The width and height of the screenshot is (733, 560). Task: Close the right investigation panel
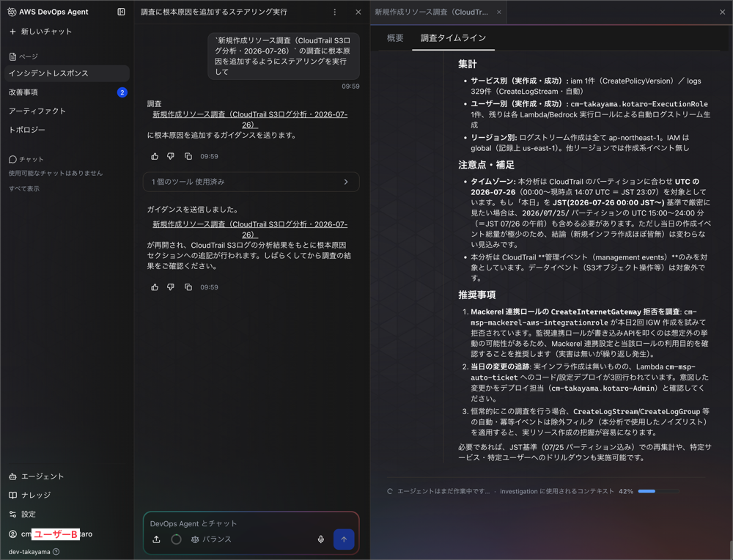(x=722, y=12)
